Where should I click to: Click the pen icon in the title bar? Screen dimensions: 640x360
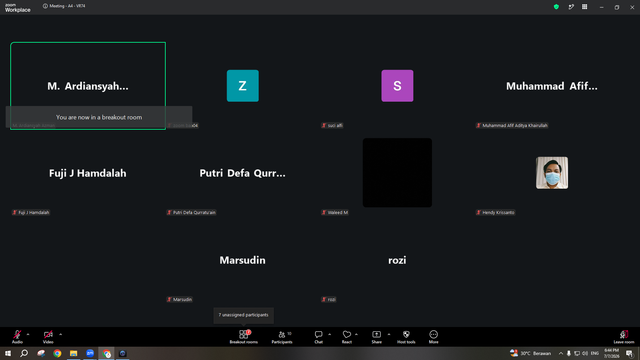coord(571,7)
